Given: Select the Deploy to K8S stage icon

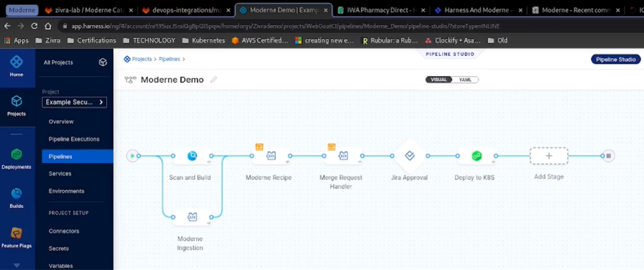Looking at the screenshot, I should click(477, 156).
